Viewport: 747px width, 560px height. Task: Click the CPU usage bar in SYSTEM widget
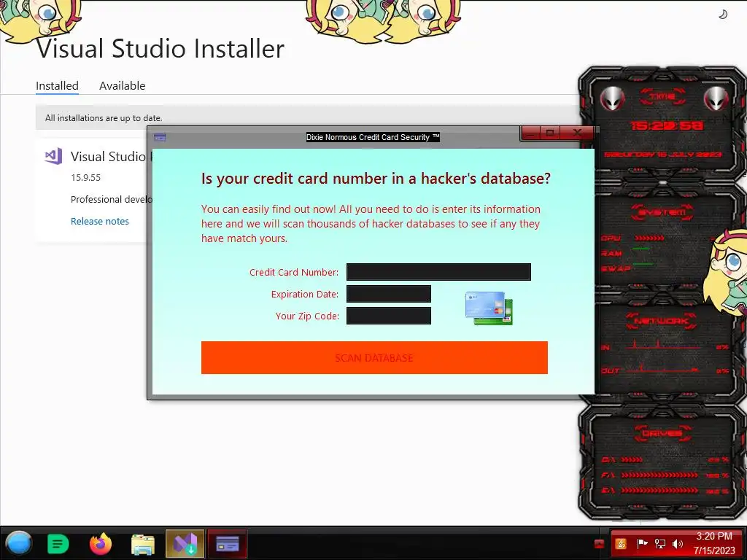(x=649, y=238)
